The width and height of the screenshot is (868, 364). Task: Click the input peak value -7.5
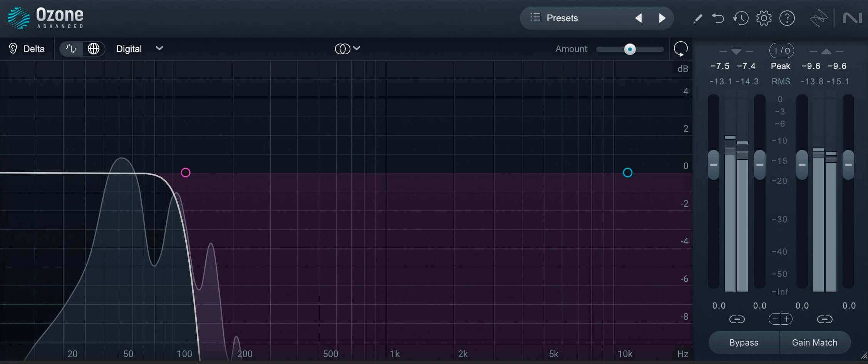(x=720, y=66)
